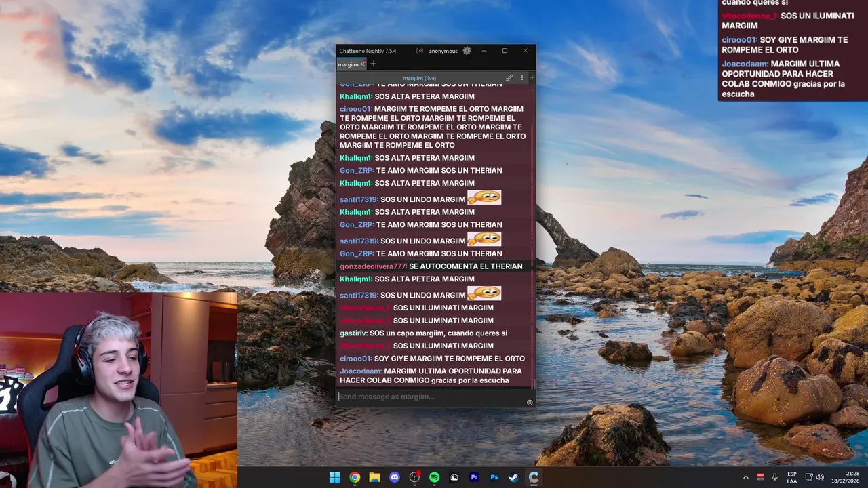Open the volume speaker tray icon

click(820, 477)
